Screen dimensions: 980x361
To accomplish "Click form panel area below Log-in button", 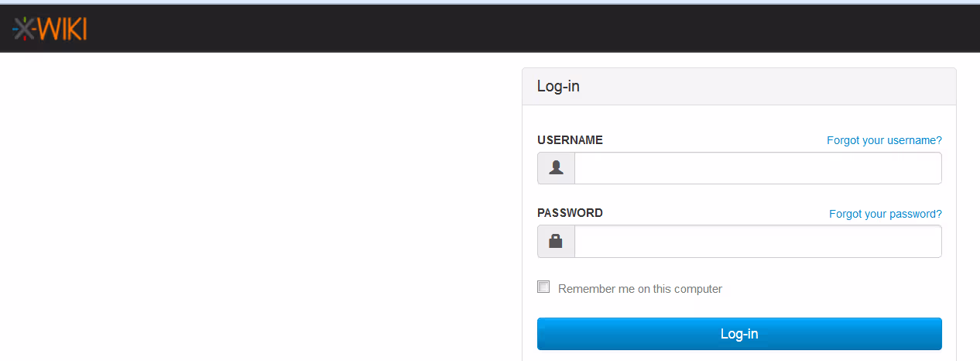I will pos(738,356).
